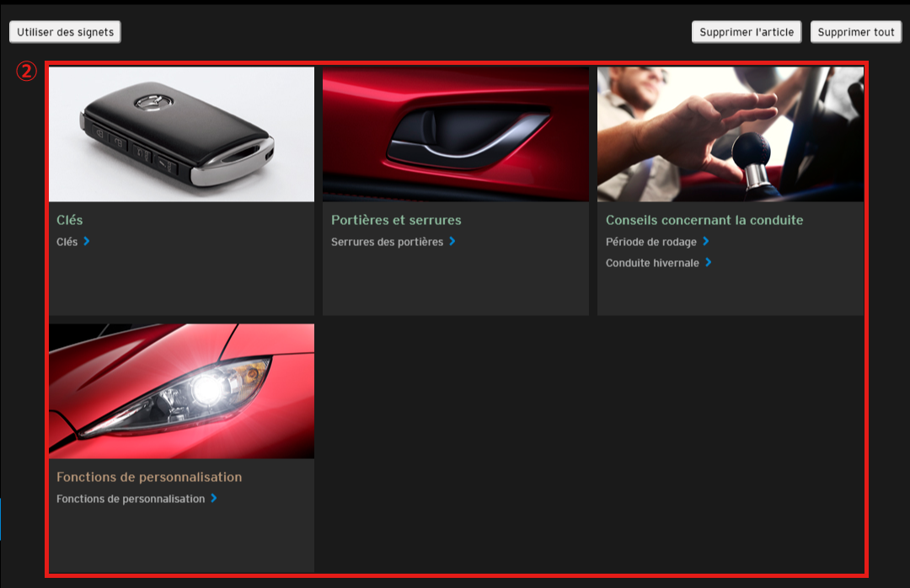The width and height of the screenshot is (910, 588).
Task: Click the "Utiliser des signets" button
Action: pyautogui.click(x=65, y=32)
